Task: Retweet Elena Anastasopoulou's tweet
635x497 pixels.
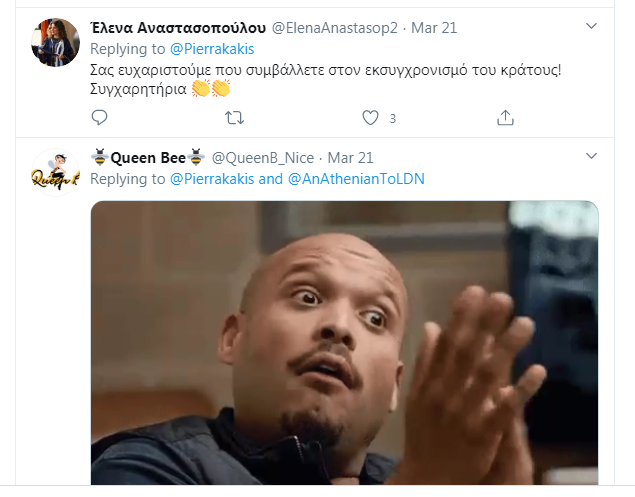Action: (234, 118)
